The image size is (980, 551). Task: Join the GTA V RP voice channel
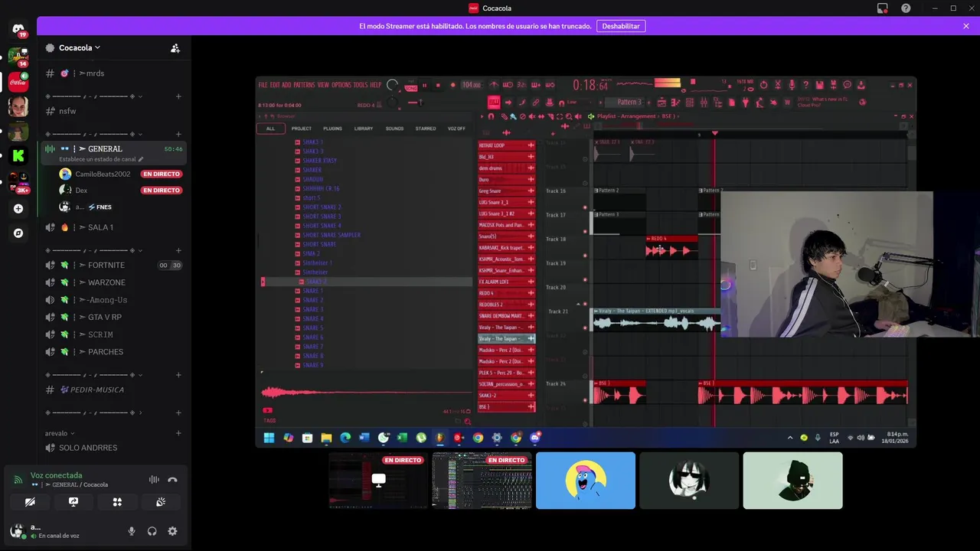click(x=113, y=317)
